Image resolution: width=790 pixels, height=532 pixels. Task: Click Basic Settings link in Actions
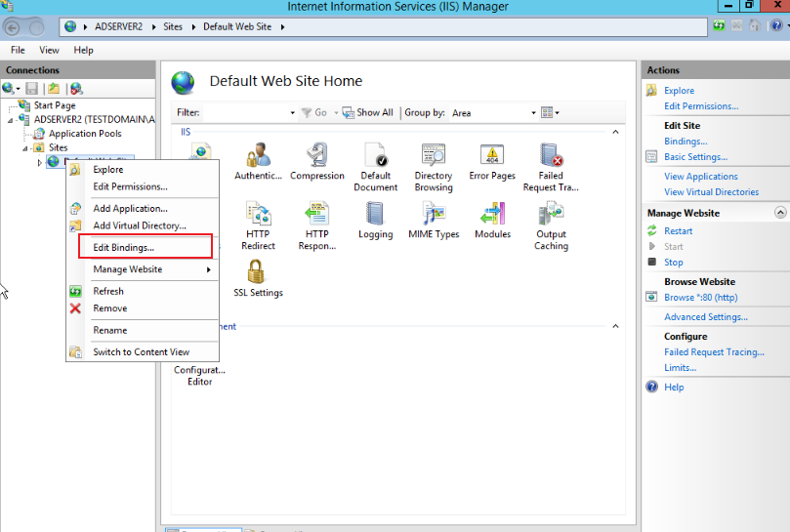(x=695, y=157)
